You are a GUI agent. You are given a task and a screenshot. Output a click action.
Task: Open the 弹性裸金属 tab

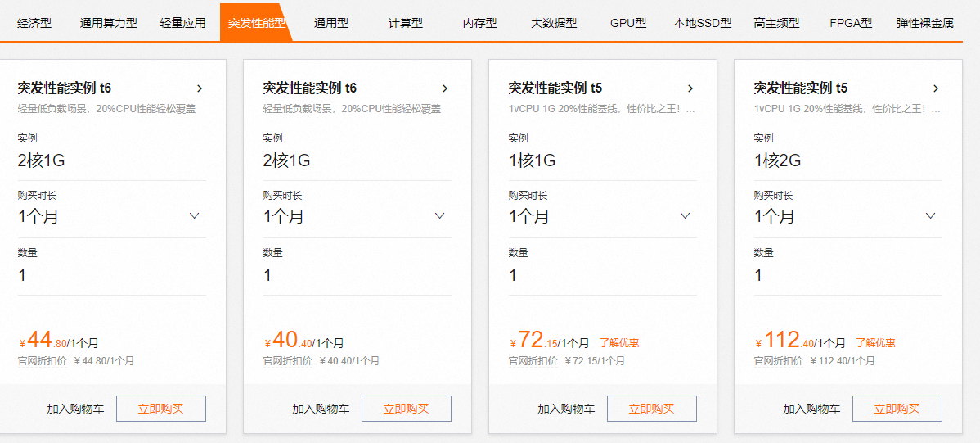coord(924,23)
